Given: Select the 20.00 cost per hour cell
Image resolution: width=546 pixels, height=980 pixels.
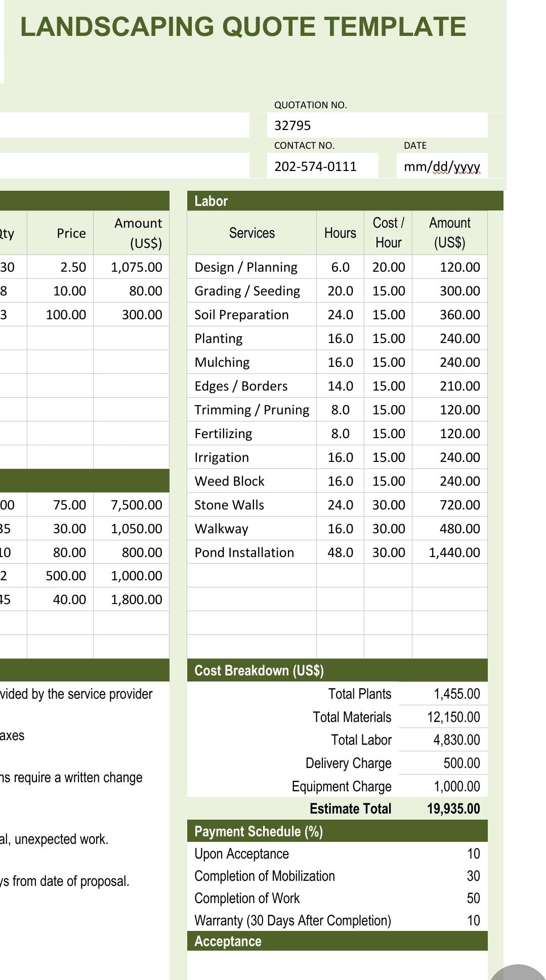Looking at the screenshot, I should click(388, 267).
